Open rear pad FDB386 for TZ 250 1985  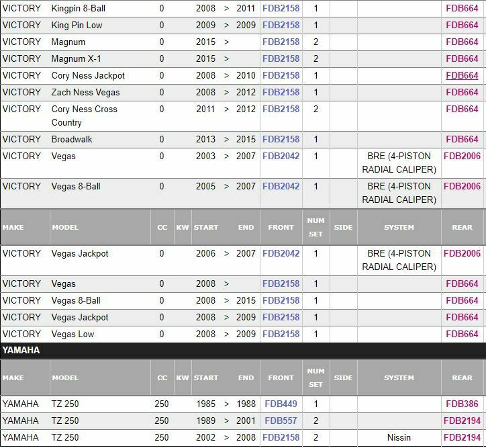(x=462, y=404)
